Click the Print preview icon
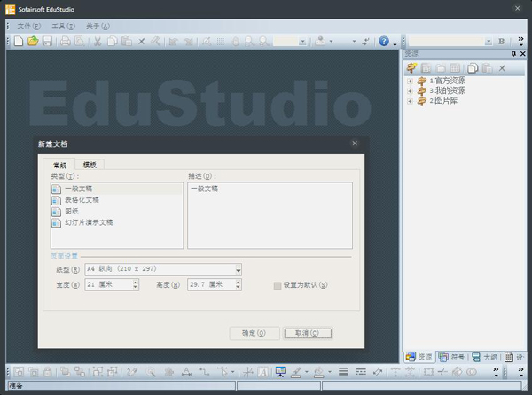Viewport: 532px width, 395px height. tap(80, 42)
